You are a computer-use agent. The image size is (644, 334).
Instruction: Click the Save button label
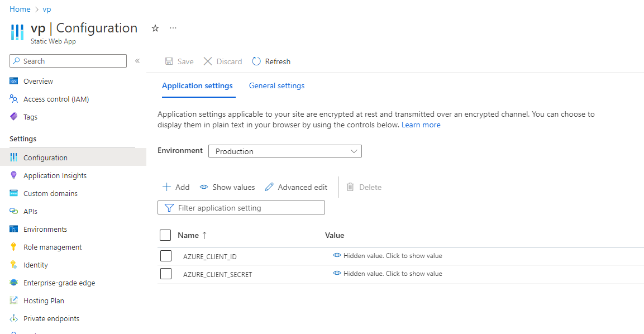point(185,61)
